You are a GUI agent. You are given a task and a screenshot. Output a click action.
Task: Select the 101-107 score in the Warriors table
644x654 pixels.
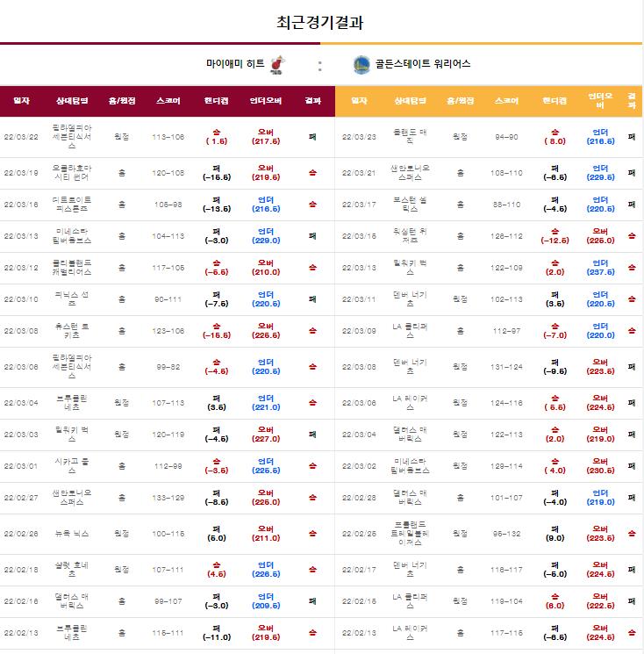point(506,498)
